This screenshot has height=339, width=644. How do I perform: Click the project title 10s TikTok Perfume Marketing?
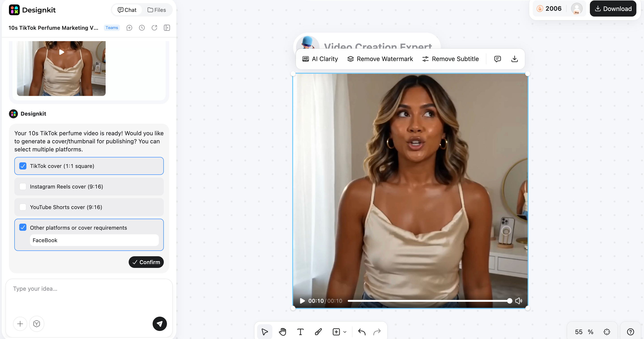[53, 28]
